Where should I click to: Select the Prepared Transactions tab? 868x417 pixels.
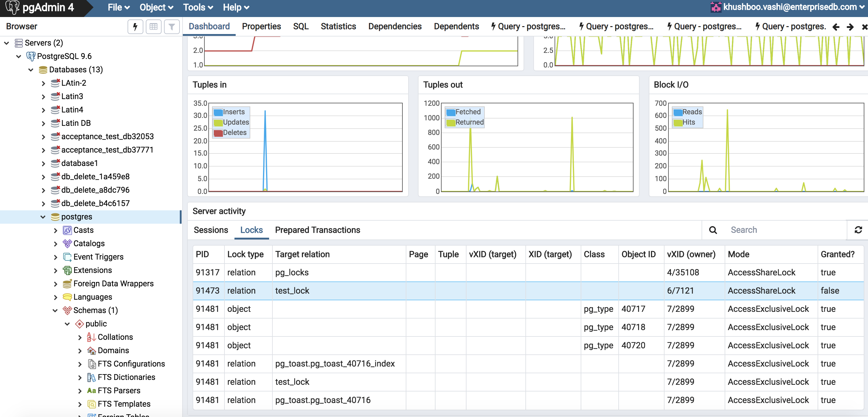click(317, 229)
